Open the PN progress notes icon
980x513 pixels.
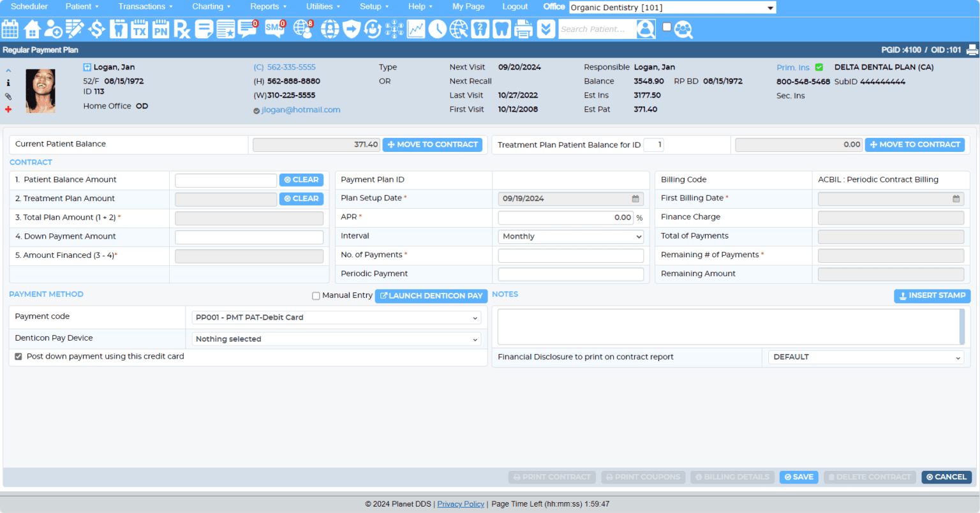[x=161, y=29]
